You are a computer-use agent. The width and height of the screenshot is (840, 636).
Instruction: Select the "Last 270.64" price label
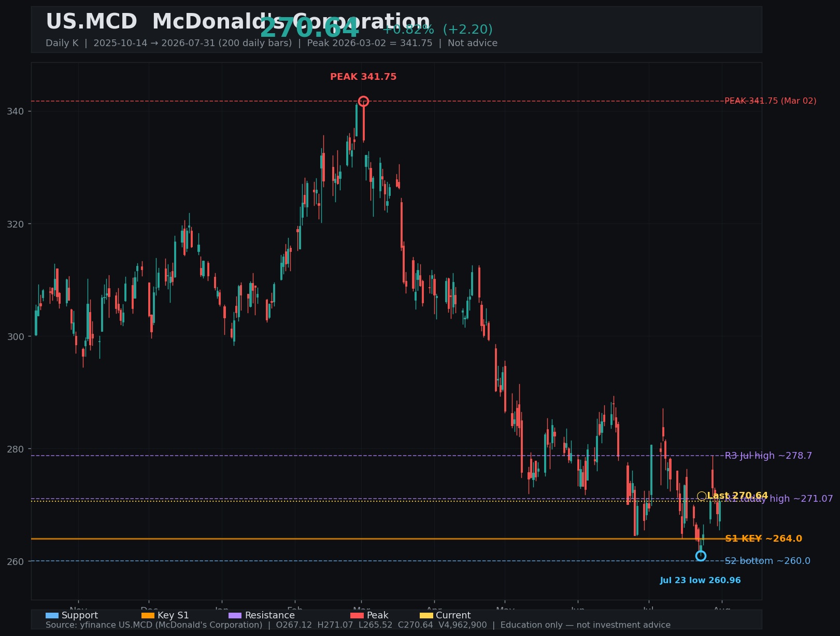pos(737,496)
